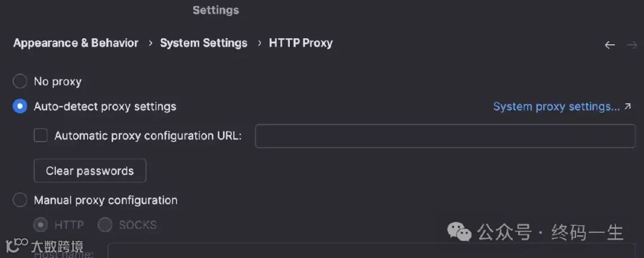This screenshot has width=644, height=258.
Task: Select the SOCKS proxy type radio
Action: point(105,225)
